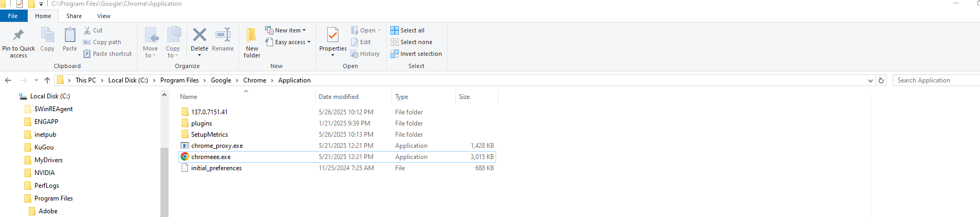
Task: Click the Chrome breadcrumb segment
Action: [x=255, y=80]
